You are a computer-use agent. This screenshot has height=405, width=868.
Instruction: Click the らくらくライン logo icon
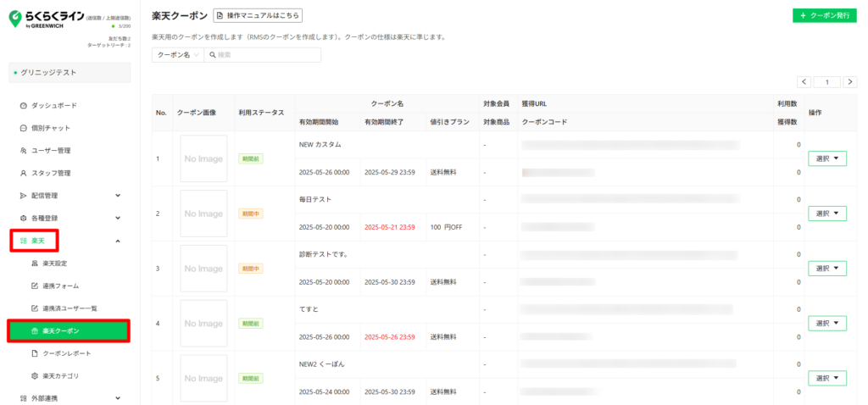[x=15, y=19]
